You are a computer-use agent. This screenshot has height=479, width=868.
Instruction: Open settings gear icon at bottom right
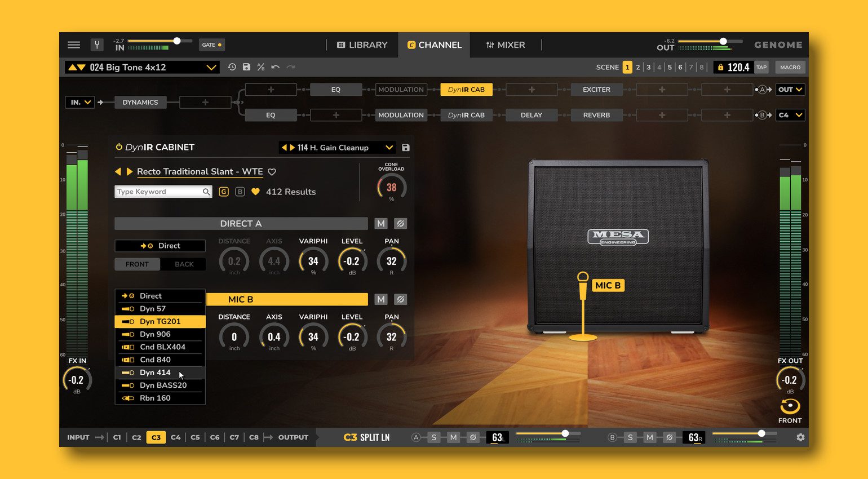coord(800,437)
